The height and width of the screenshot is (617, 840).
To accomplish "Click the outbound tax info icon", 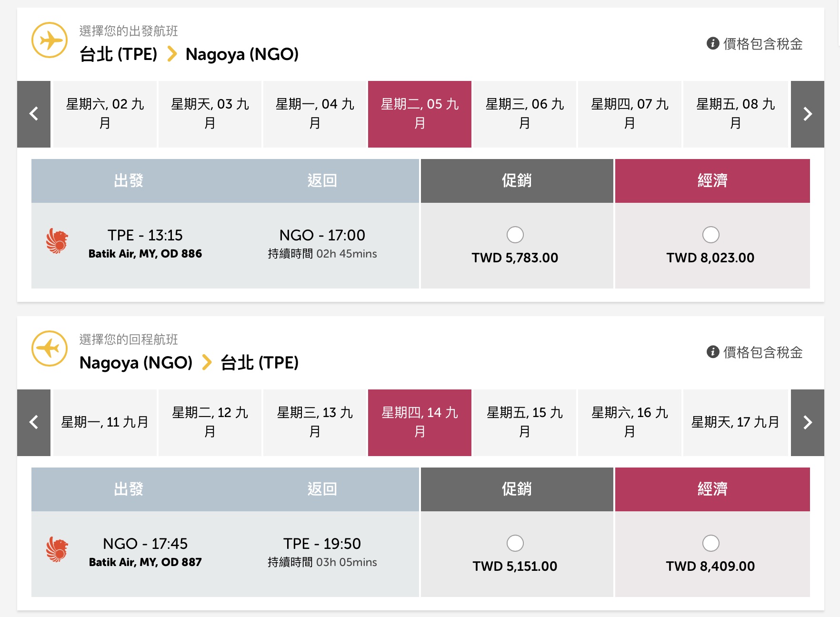I will coord(712,43).
